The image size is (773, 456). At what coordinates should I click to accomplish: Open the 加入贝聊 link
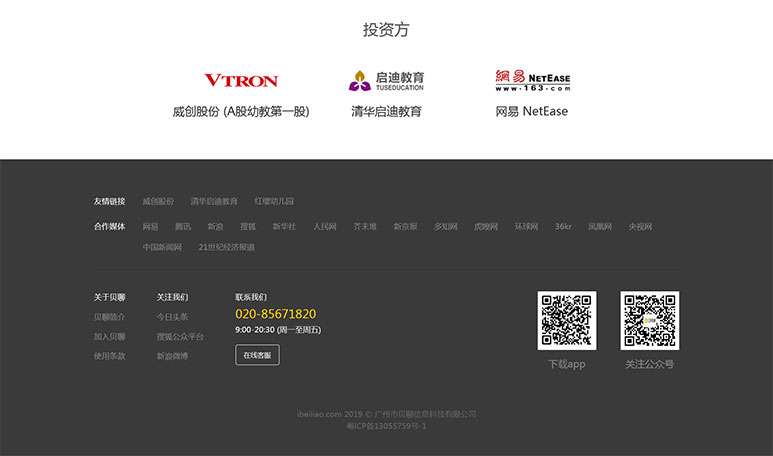tap(110, 337)
